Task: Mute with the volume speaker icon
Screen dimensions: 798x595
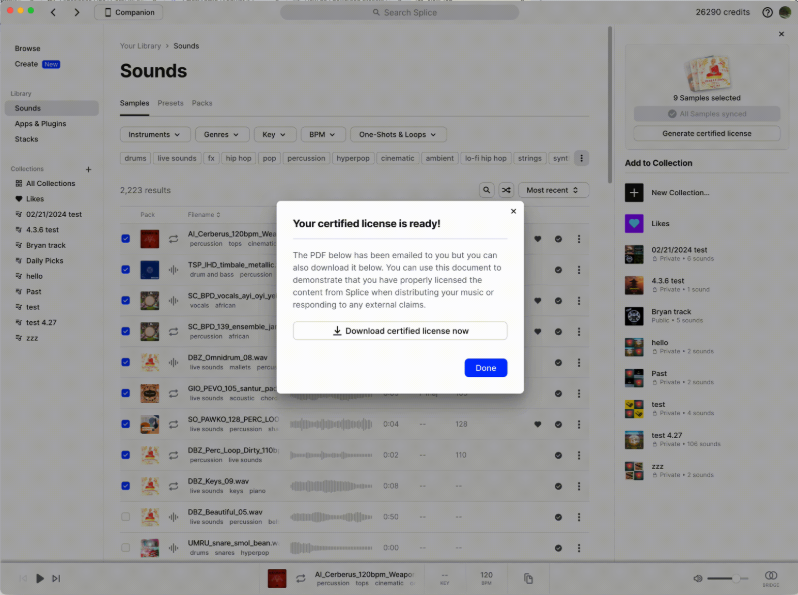Action: [x=698, y=578]
